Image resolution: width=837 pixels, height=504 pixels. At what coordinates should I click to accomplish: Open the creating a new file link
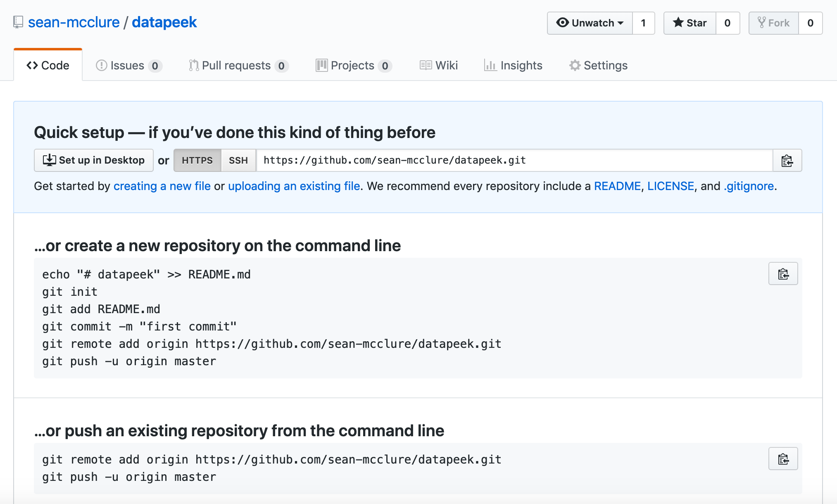coord(162,186)
